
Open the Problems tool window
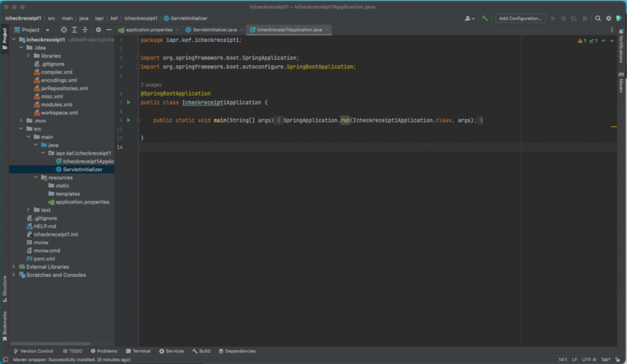click(x=104, y=351)
